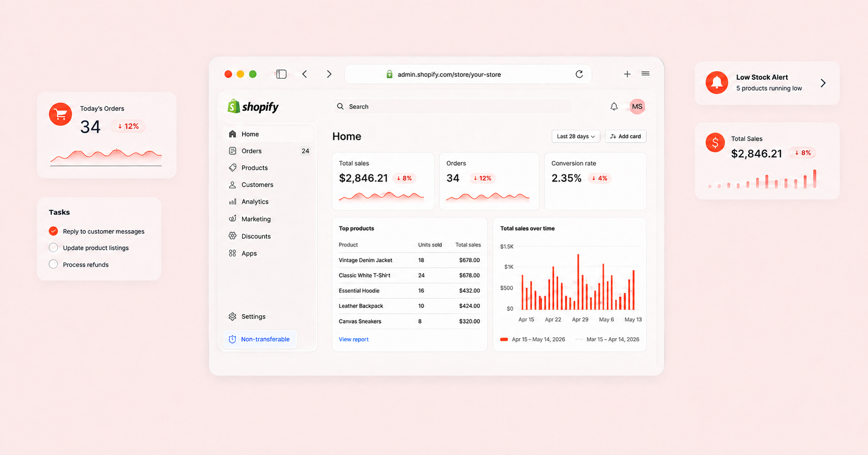The image size is (868, 455).
Task: Open the browser hamburger menu icon
Action: [645, 74]
